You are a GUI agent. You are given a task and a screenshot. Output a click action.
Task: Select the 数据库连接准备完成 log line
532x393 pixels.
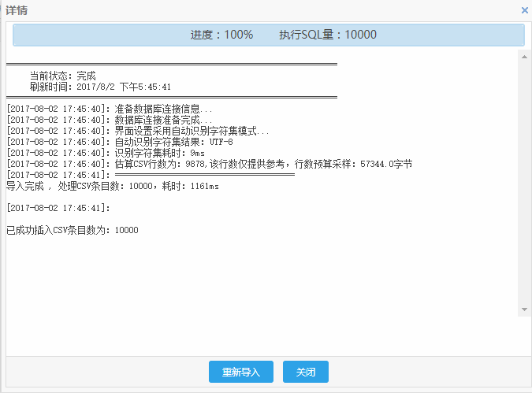tap(110, 120)
